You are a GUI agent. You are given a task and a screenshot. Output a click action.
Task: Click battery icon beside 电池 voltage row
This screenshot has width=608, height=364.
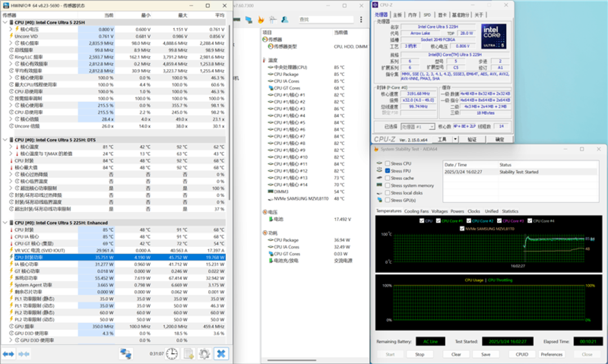point(271,219)
